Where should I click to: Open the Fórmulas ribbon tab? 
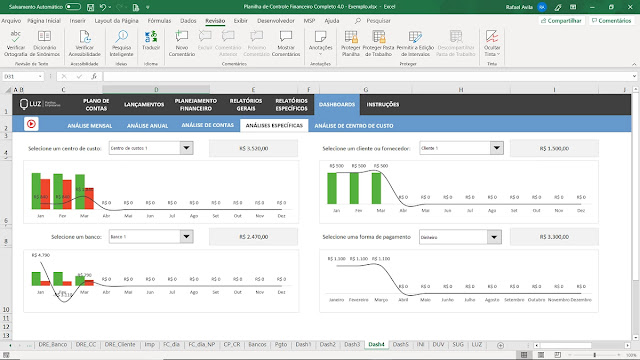coord(159,21)
